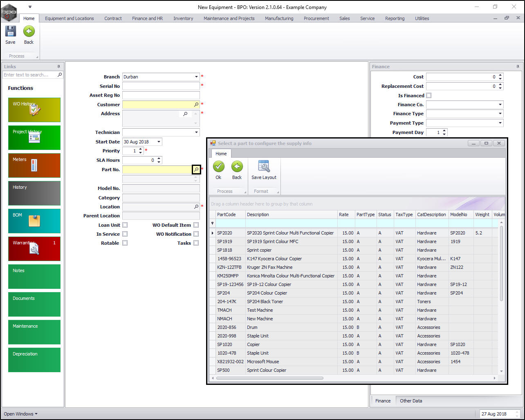
Task: Open the Start Date picker dropdown
Action: tap(159, 142)
